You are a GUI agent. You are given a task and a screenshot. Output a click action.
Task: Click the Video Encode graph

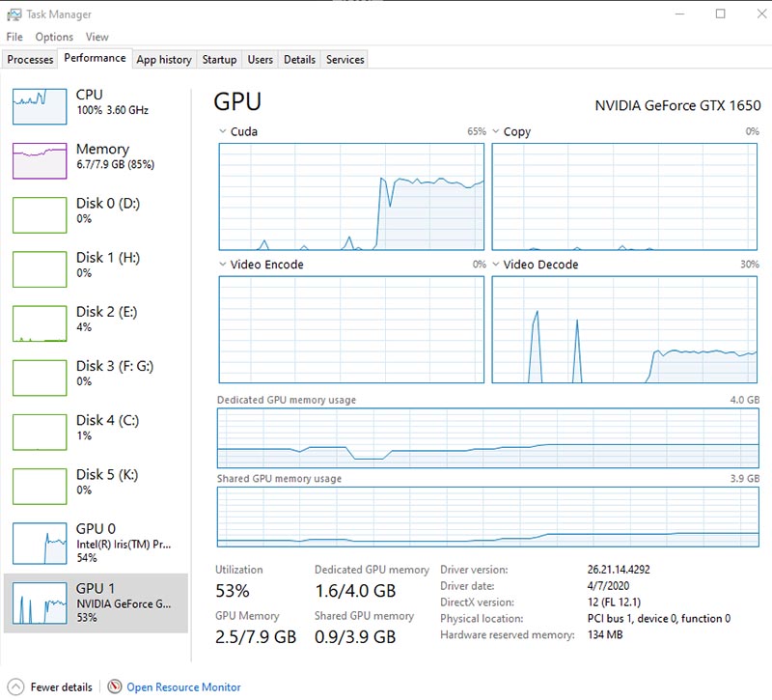(351, 329)
